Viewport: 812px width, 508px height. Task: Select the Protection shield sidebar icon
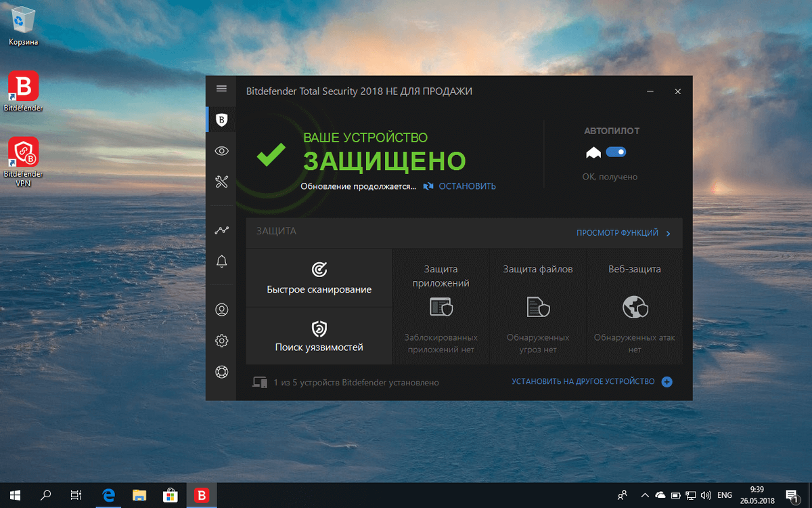tap(221, 120)
